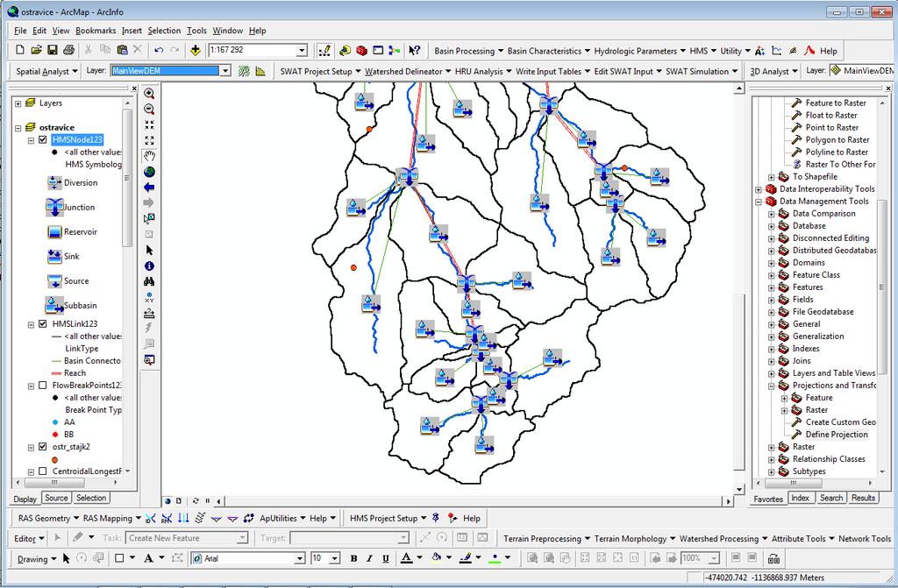Image resolution: width=898 pixels, height=588 pixels.
Task: Open the Define Projection tool
Action: point(836,434)
